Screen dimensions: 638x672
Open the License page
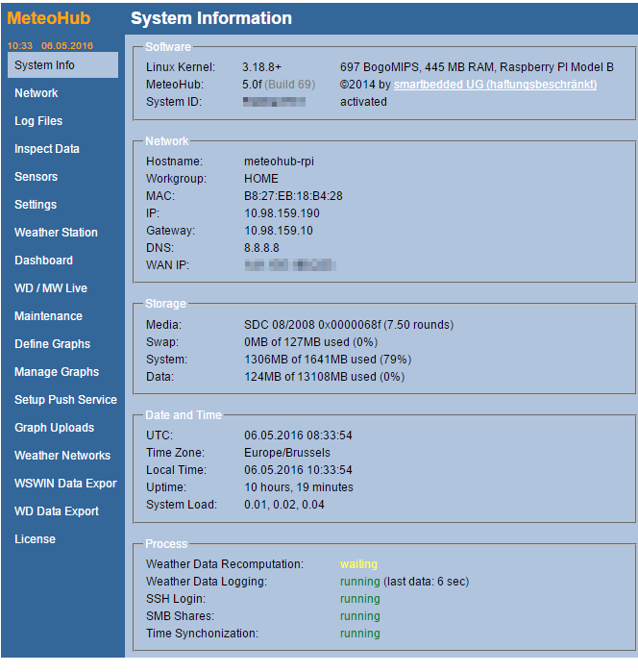pos(36,538)
